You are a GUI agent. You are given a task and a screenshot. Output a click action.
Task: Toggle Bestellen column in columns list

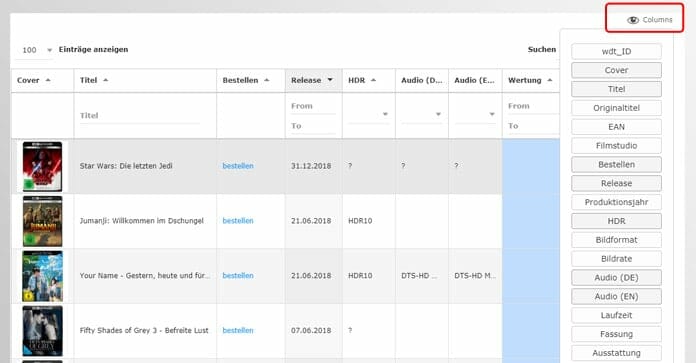[x=616, y=165]
